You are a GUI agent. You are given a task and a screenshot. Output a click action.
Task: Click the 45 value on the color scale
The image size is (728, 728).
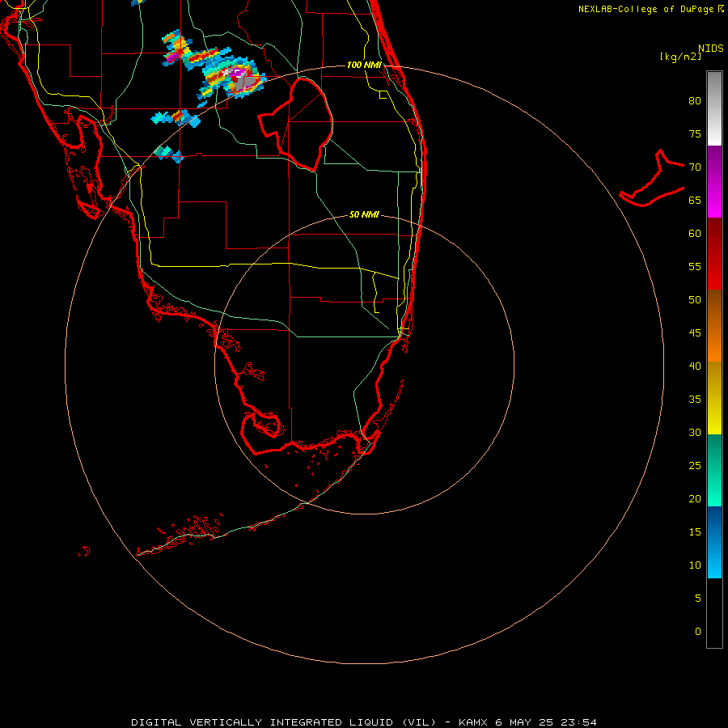pyautogui.click(x=695, y=333)
